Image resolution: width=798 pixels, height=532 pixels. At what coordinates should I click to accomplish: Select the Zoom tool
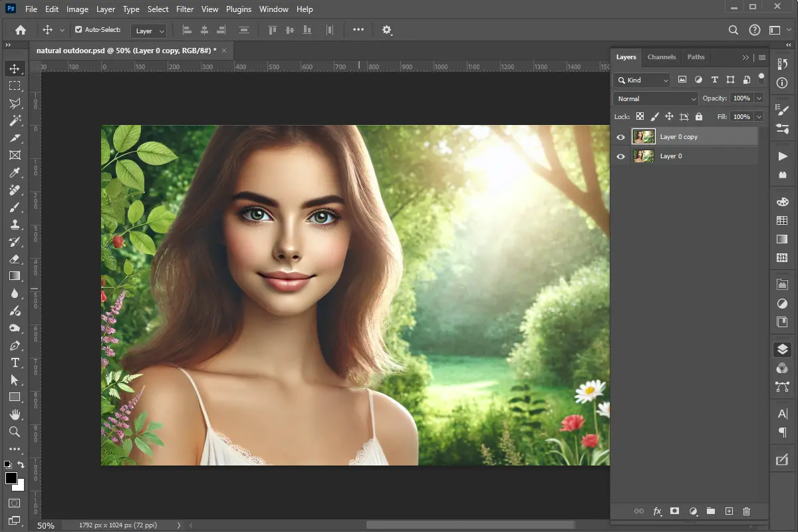tap(15, 432)
